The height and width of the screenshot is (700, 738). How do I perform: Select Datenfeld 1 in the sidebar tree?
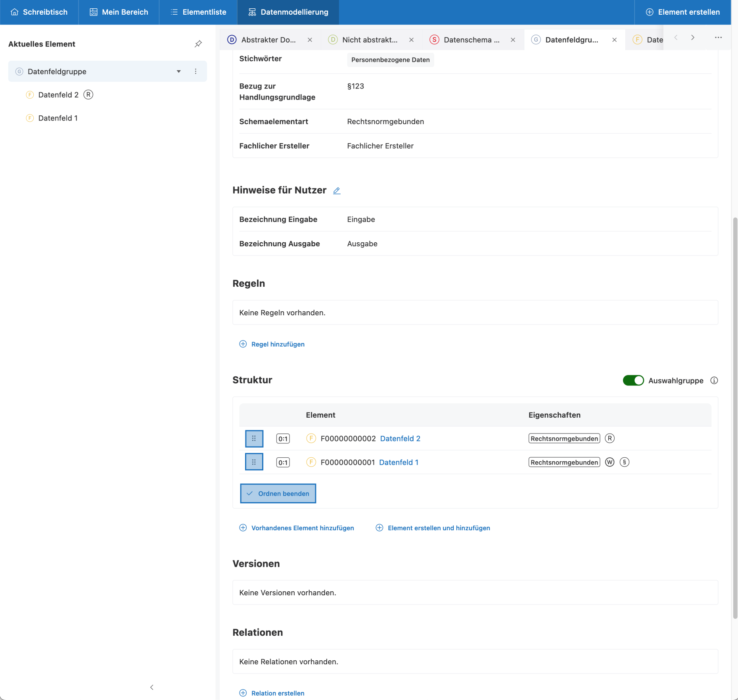pyautogui.click(x=58, y=118)
